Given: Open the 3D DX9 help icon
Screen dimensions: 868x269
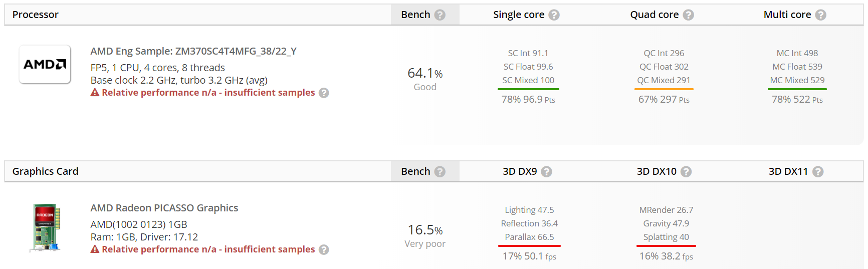Looking at the screenshot, I should (547, 172).
